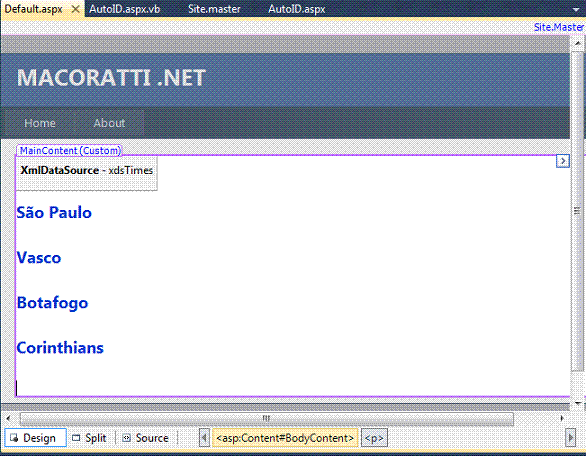Click the tag navigator right arrow

pos(570,438)
